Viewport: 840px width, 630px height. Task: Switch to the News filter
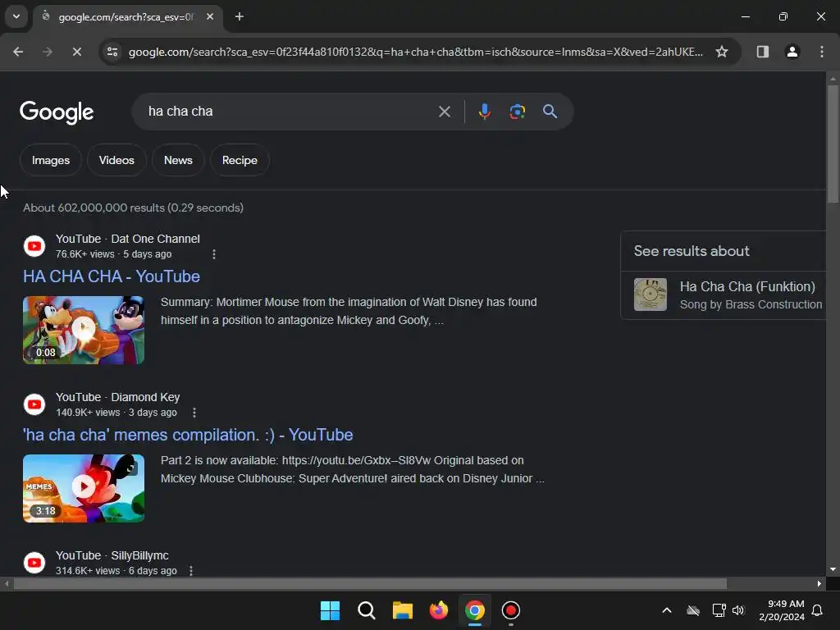tap(178, 160)
